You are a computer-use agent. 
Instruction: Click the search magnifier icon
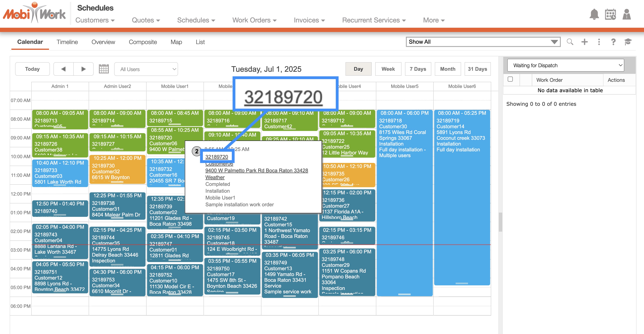click(570, 42)
